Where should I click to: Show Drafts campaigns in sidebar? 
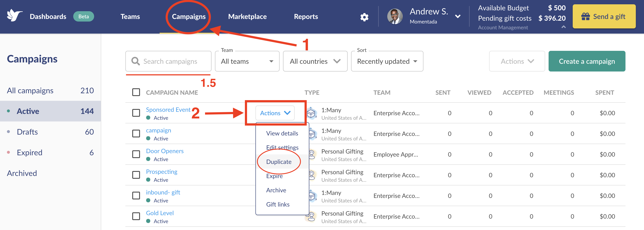(x=50, y=132)
